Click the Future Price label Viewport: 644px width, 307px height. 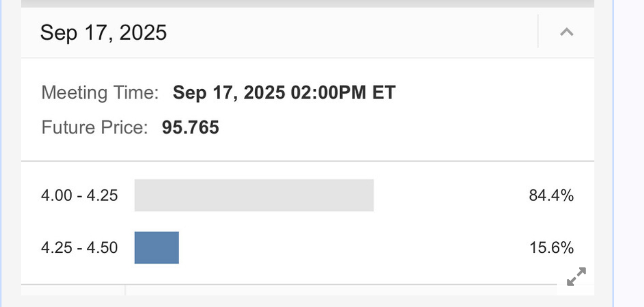95,127
